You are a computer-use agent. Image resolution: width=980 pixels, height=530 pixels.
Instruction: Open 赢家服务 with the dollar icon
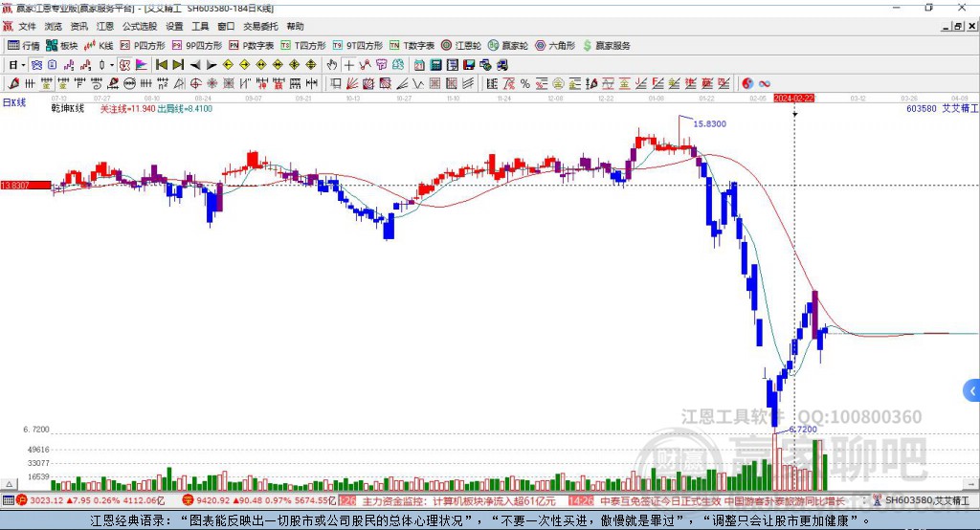point(606,46)
